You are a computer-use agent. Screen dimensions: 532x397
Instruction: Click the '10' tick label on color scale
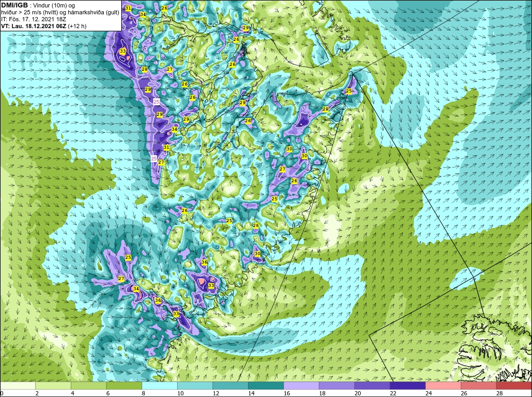180,393
